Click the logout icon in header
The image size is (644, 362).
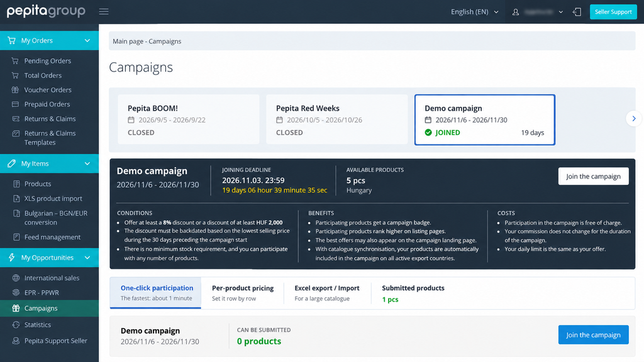coord(577,12)
